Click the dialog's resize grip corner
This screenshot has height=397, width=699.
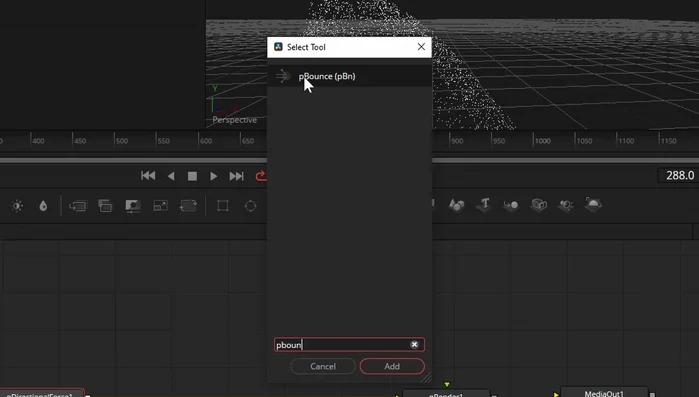click(x=427, y=378)
